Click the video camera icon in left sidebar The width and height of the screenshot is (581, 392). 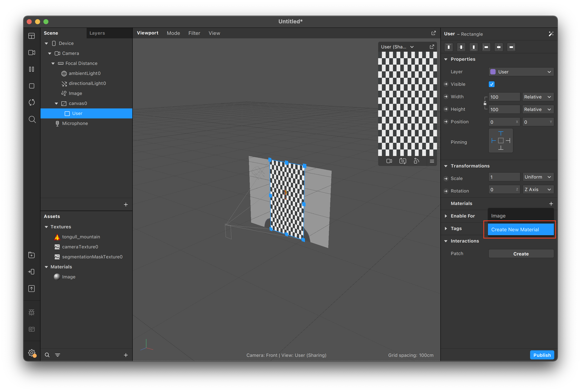click(32, 53)
